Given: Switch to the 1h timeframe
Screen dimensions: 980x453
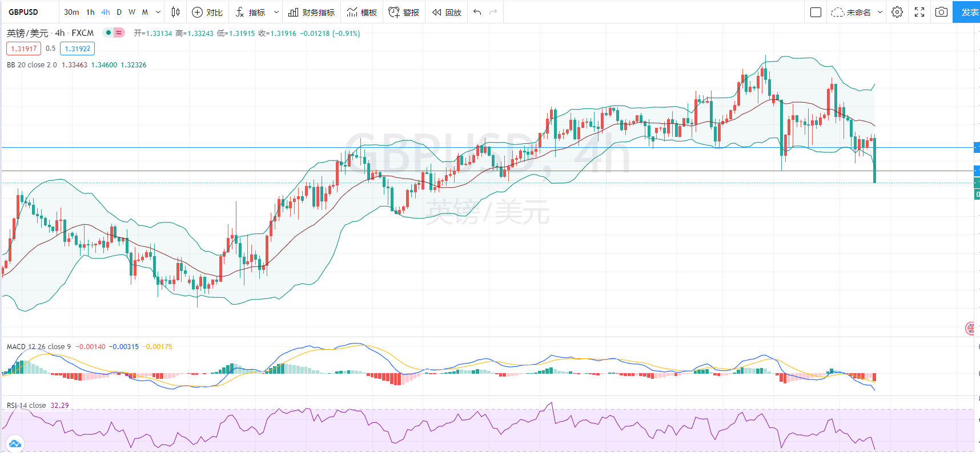Looking at the screenshot, I should pos(90,12).
